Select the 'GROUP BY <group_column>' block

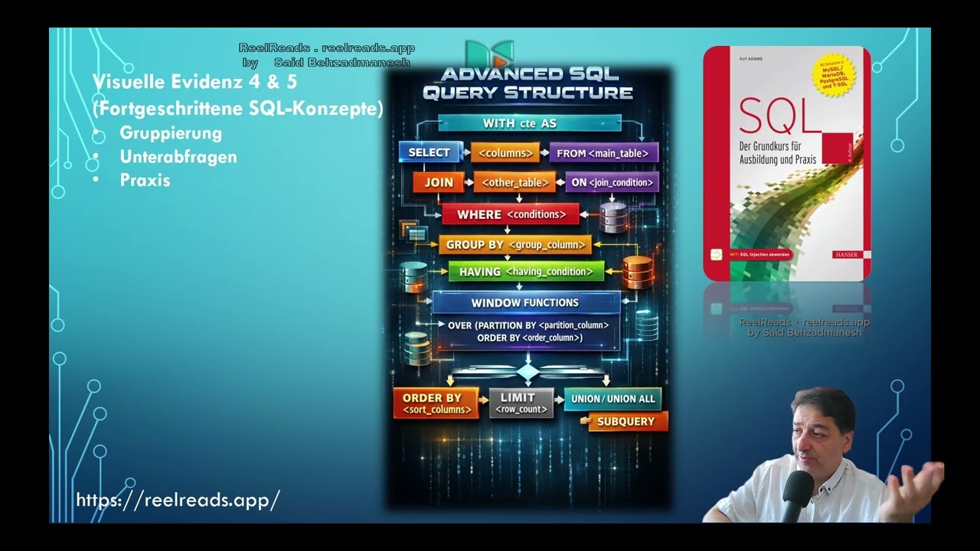click(x=514, y=245)
